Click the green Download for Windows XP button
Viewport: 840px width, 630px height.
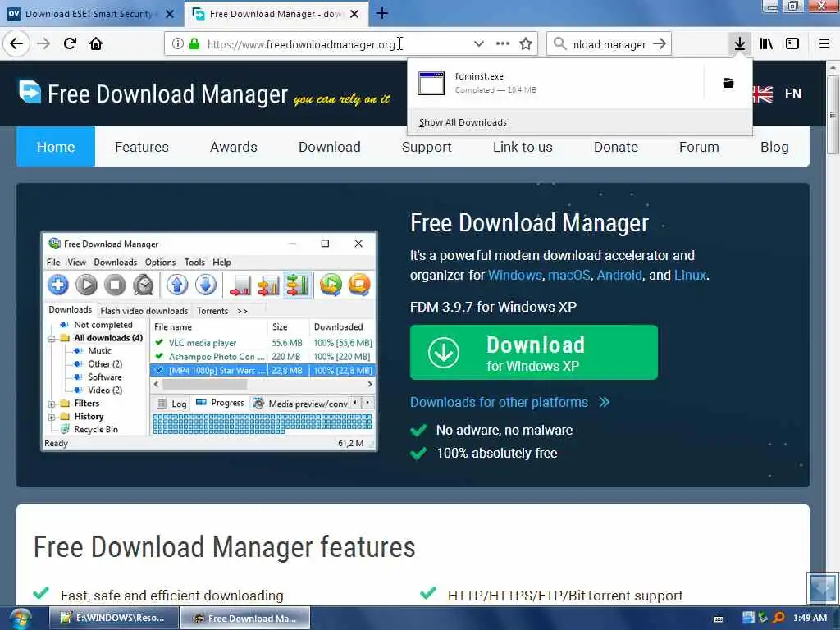click(533, 352)
